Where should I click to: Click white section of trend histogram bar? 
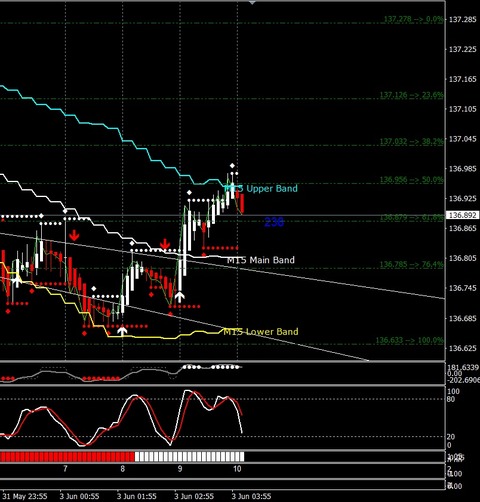pyautogui.click(x=189, y=457)
